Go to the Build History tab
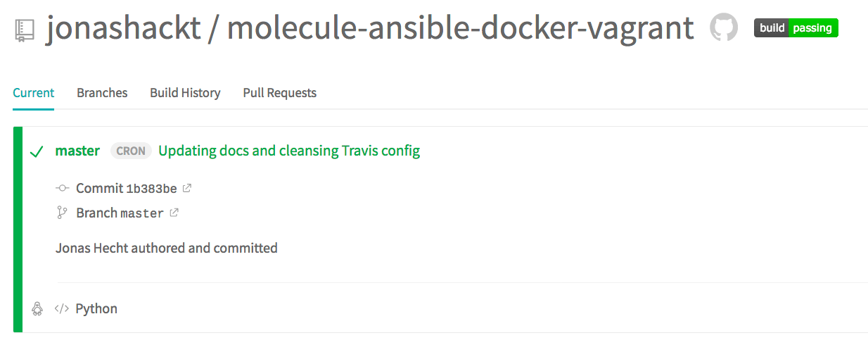868x352 pixels. (x=185, y=93)
